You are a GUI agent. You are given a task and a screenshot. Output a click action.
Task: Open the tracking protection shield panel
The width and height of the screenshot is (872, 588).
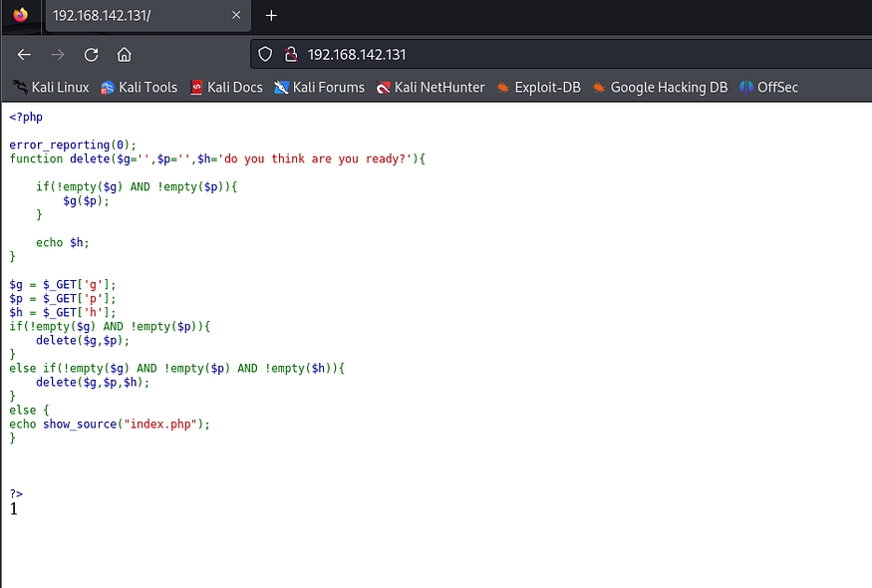click(x=265, y=55)
